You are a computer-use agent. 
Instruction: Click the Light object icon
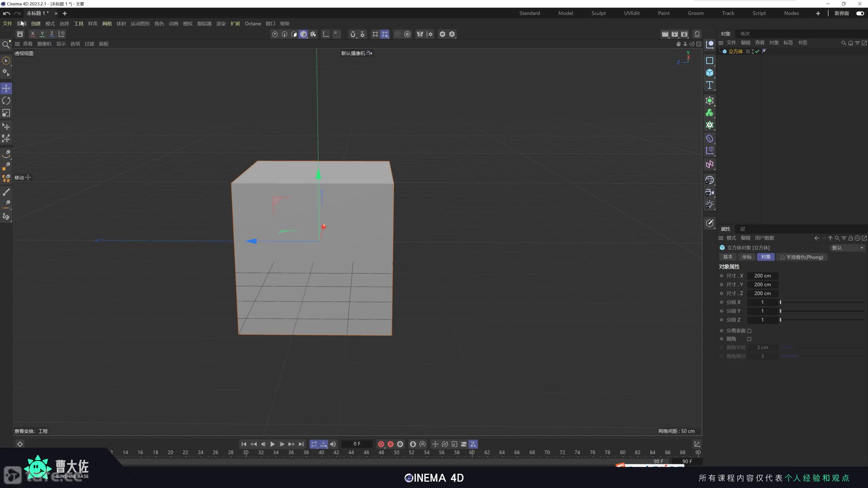pos(709,205)
